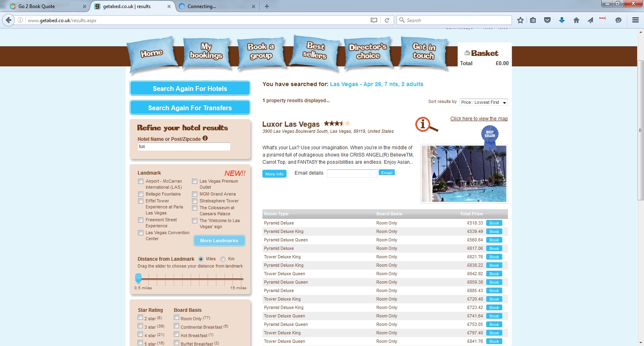
Task: Show More Landmarks
Action: pos(219,241)
